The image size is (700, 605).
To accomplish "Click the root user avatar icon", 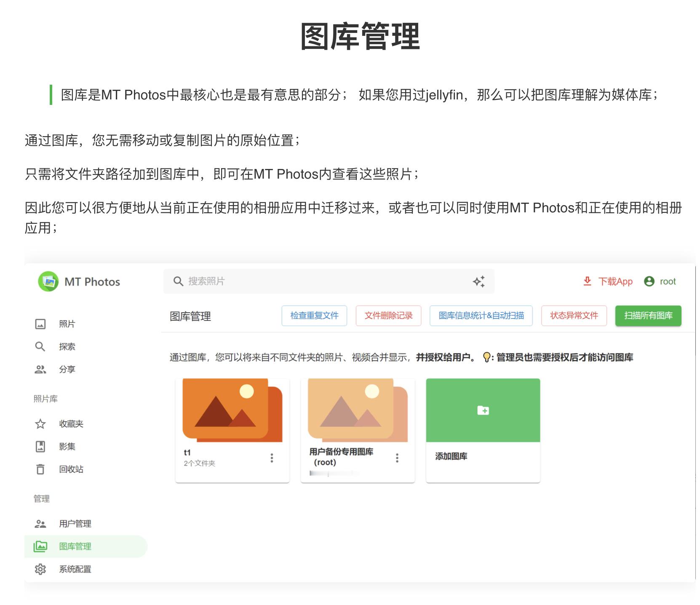I will pos(649,281).
